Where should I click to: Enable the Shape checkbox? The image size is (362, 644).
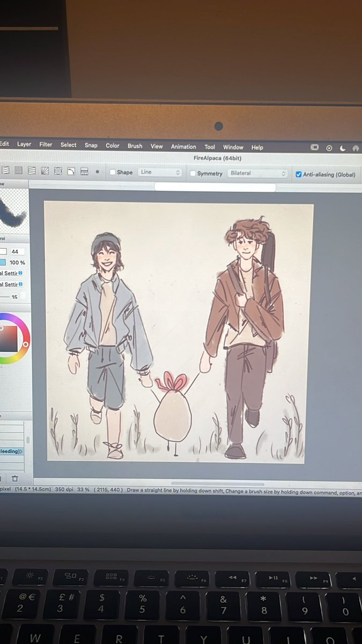click(x=113, y=172)
